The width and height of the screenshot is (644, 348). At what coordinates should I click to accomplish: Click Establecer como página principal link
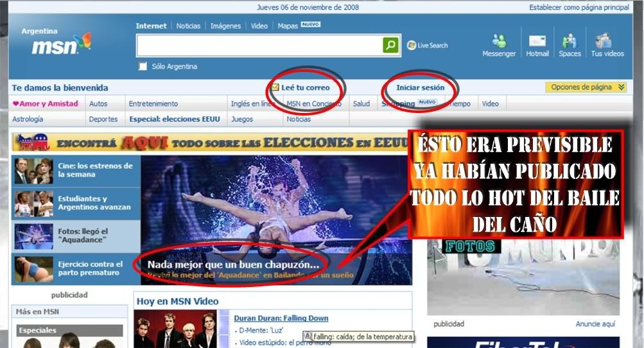pyautogui.click(x=579, y=8)
